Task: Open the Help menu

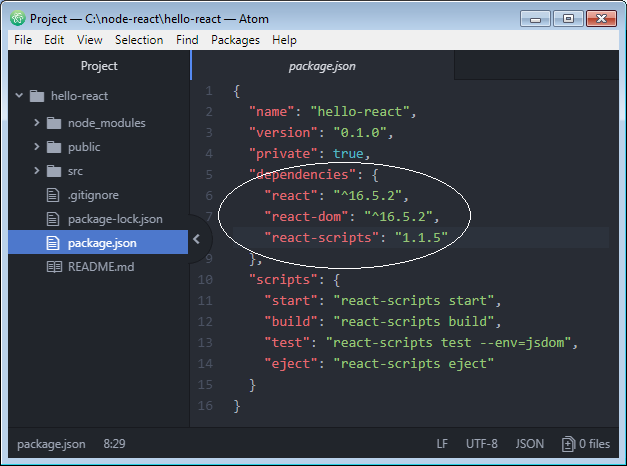Action: 284,40
